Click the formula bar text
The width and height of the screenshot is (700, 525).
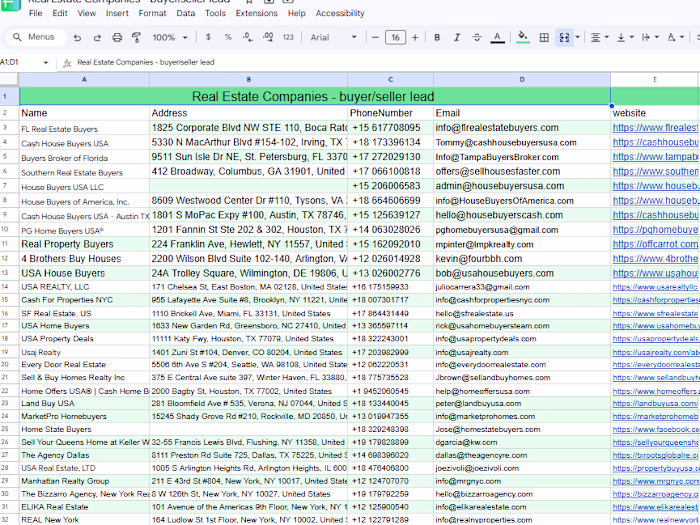point(146,62)
